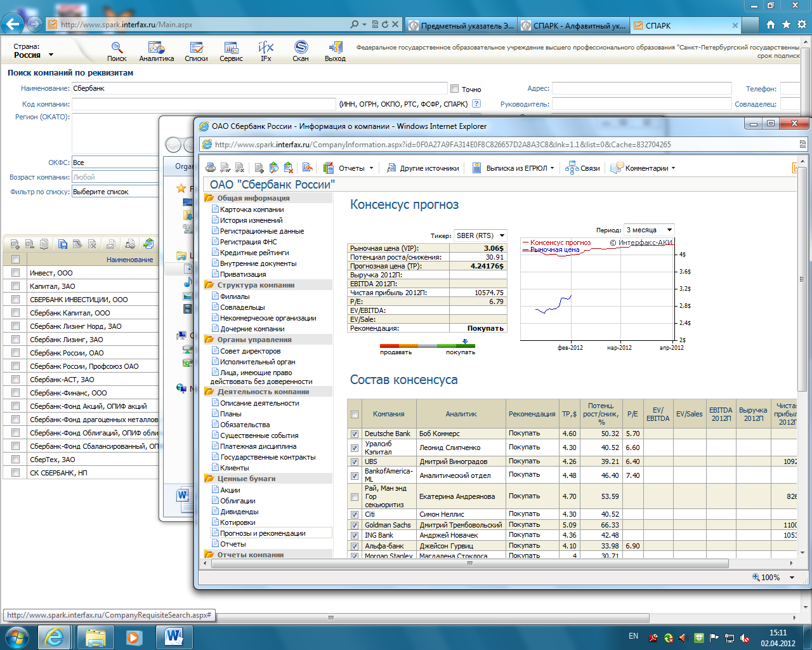The image size is (812, 650).
Task: Switch to the Предметный указатель browser tab
Action: coord(461,25)
